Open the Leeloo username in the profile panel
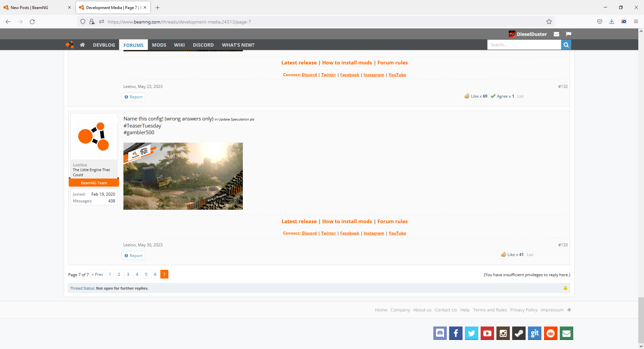 [x=80, y=165]
